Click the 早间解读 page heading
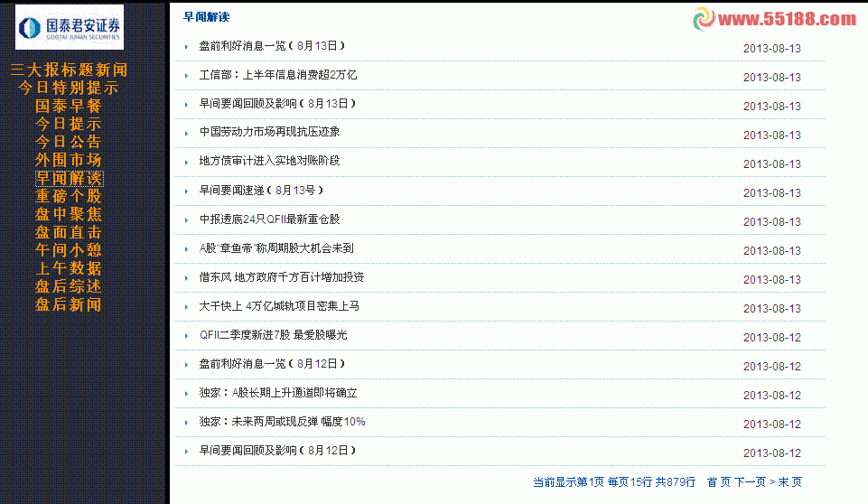Screen dimensions: 868x504 tap(206, 16)
